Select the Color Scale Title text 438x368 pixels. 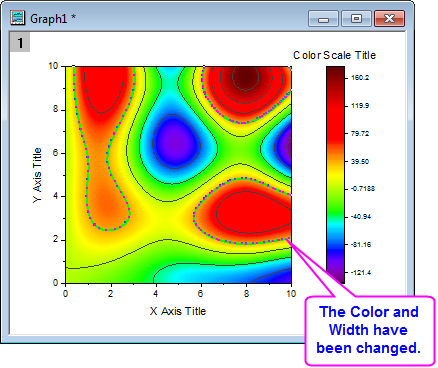[334, 55]
